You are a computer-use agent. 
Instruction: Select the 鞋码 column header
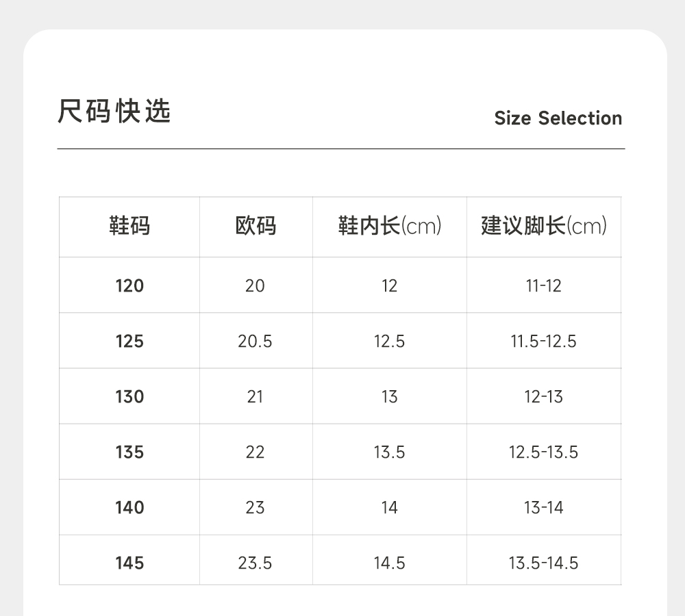click(129, 226)
